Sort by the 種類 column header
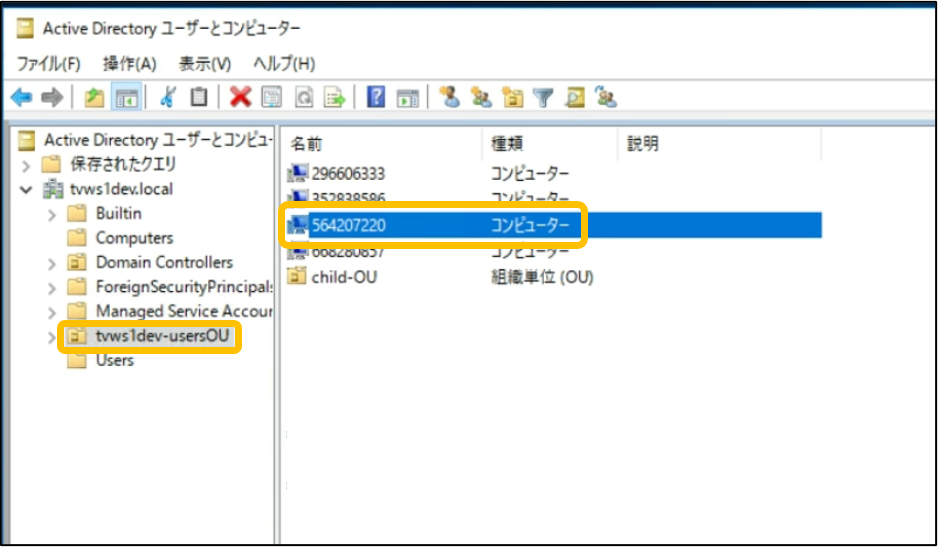The image size is (940, 550). click(550, 144)
